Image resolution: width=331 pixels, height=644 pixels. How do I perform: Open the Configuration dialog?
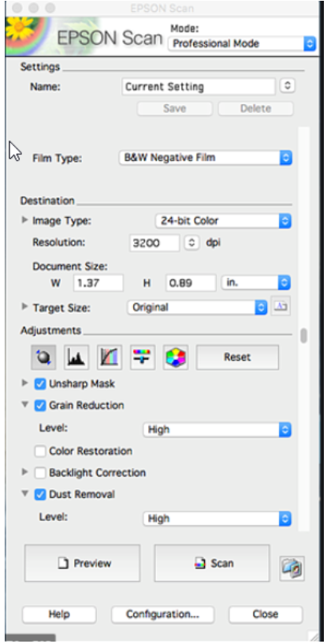coord(163,615)
